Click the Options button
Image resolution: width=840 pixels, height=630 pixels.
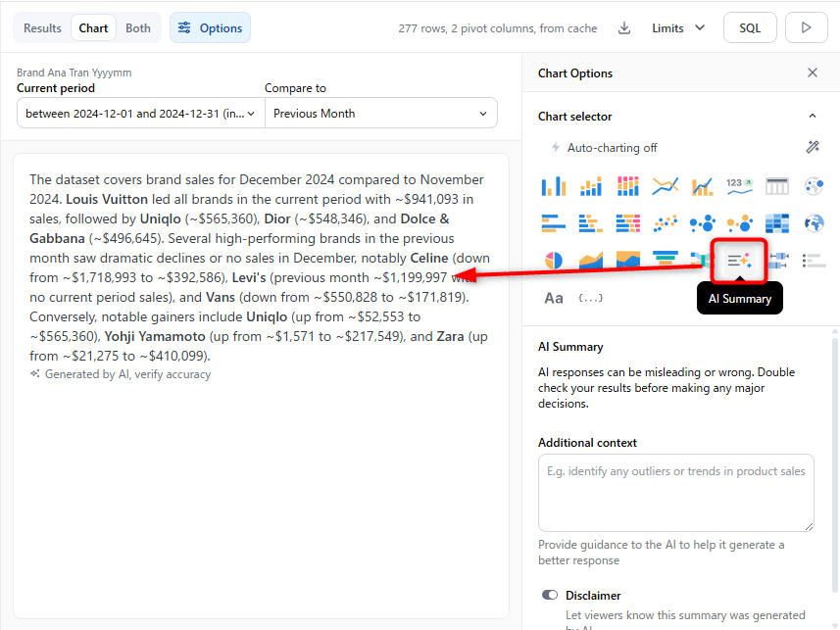(210, 27)
